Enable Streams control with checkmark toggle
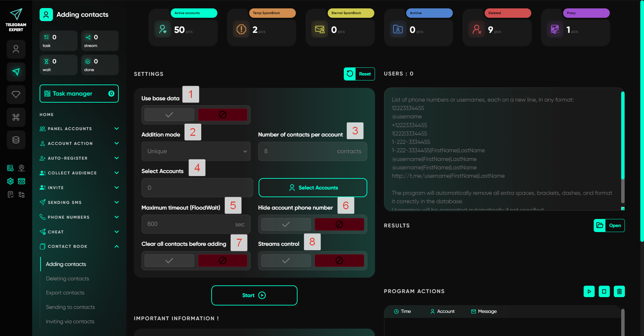The width and height of the screenshot is (644, 336). pos(286,261)
